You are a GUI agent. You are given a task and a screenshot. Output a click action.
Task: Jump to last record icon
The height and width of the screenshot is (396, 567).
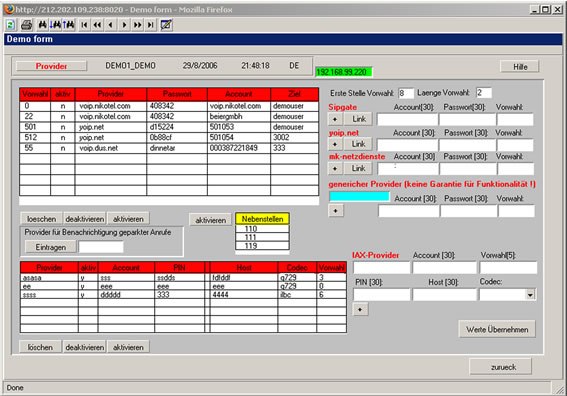click(150, 25)
